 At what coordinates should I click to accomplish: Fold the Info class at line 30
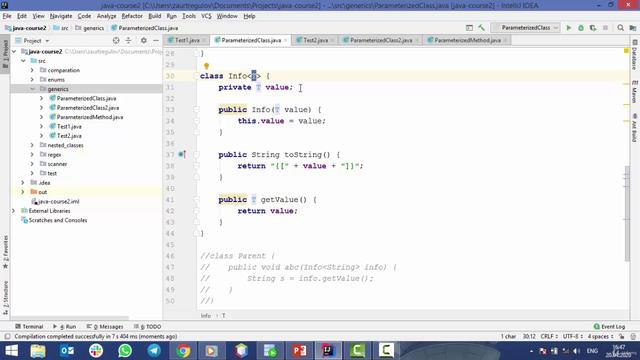coord(196,76)
